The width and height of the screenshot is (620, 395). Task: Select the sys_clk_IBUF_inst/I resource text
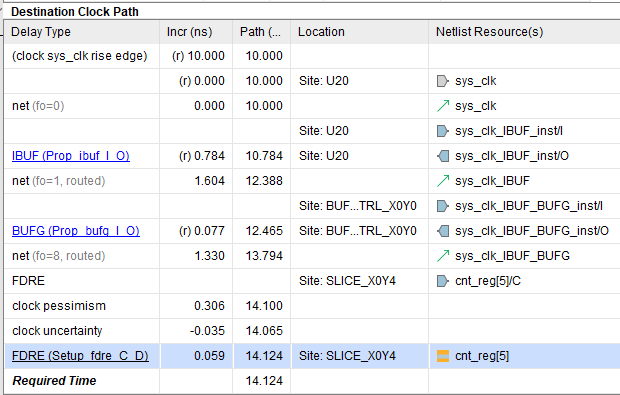click(509, 131)
